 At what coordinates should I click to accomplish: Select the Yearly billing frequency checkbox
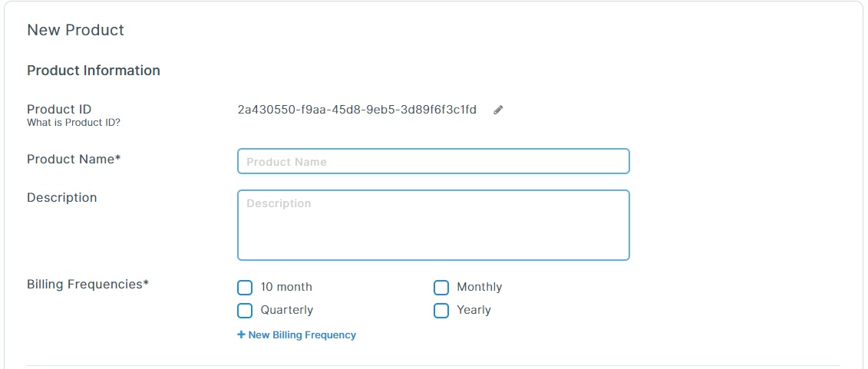click(441, 311)
